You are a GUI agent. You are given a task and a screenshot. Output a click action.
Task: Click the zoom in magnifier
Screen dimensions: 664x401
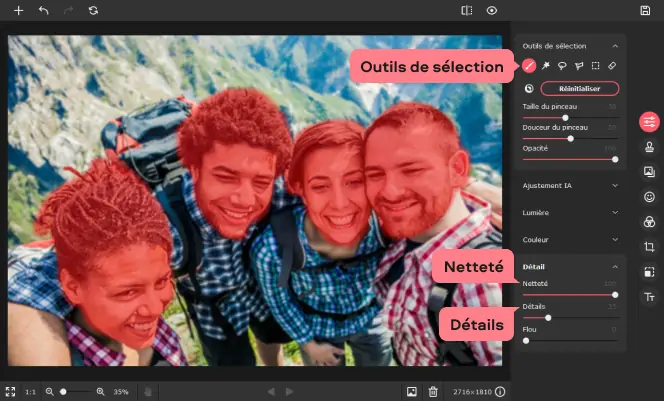click(100, 392)
